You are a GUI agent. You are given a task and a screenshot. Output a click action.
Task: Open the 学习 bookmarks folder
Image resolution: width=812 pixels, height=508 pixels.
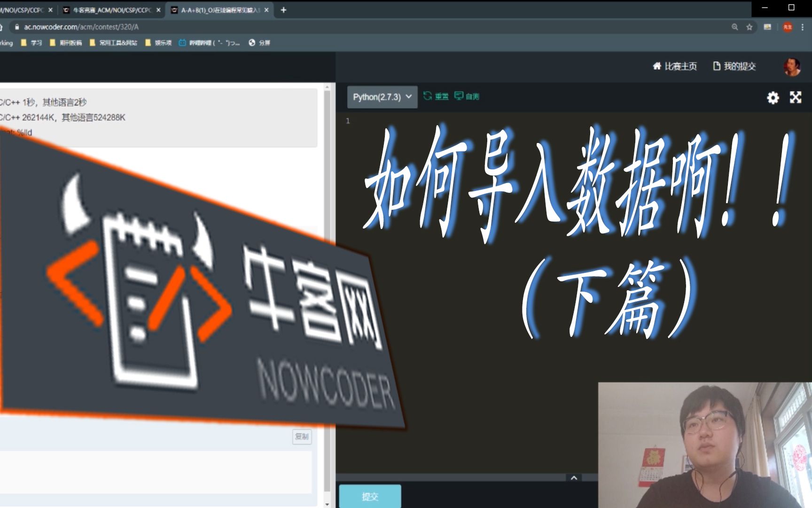[31, 43]
